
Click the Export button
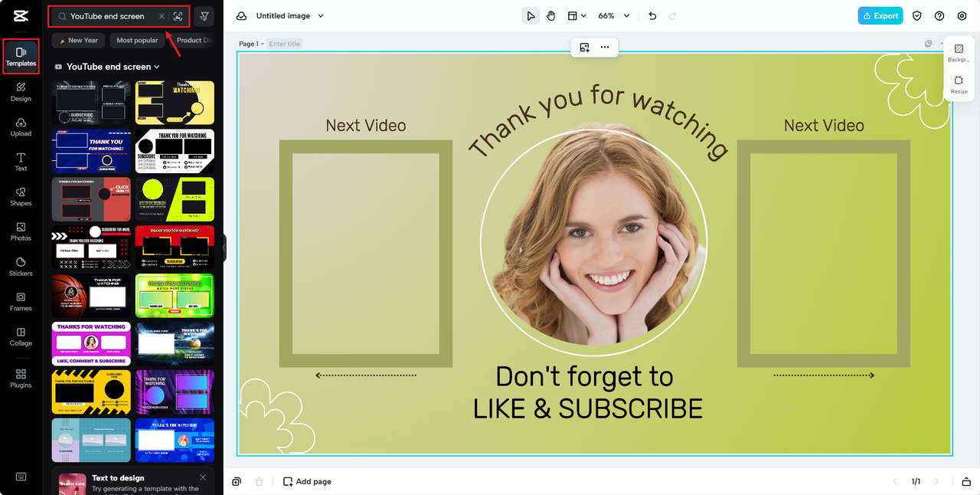coord(880,15)
